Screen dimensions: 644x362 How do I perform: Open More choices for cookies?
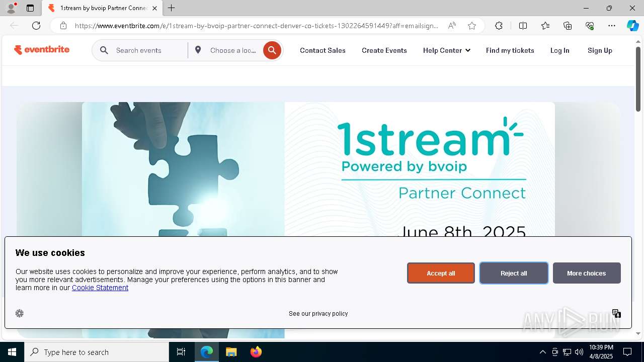tap(586, 273)
